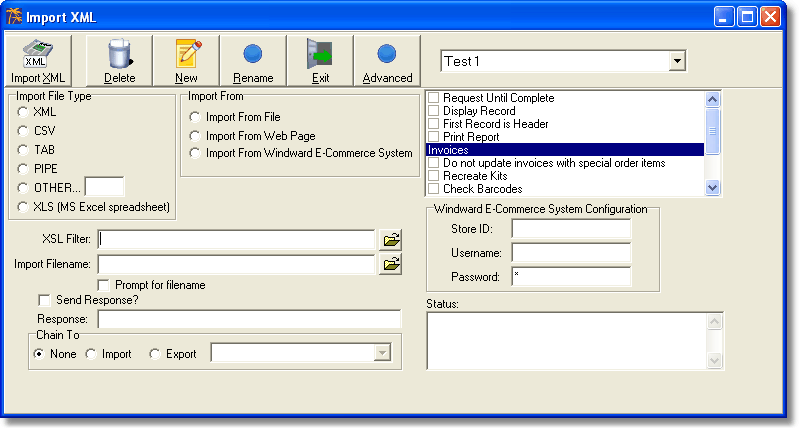The image size is (799, 430).
Task: Select XLS (MS Excel spreadsheet) option
Action: [22, 207]
